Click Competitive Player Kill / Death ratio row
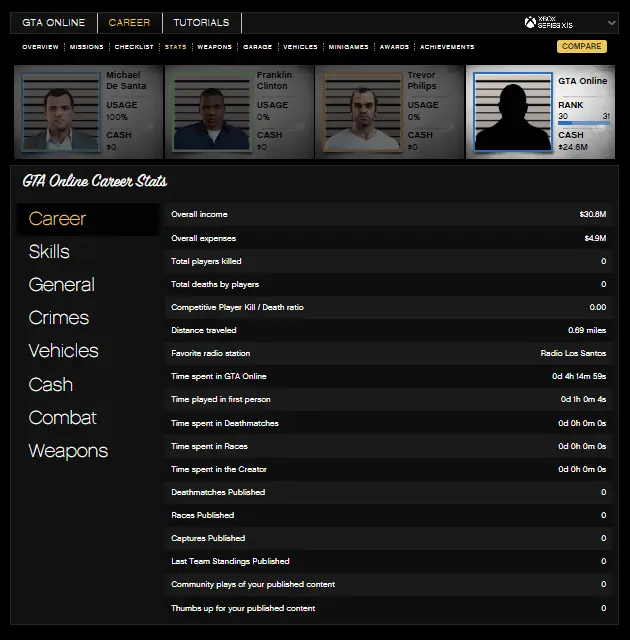Screen dimensions: 630x640 [x=389, y=307]
